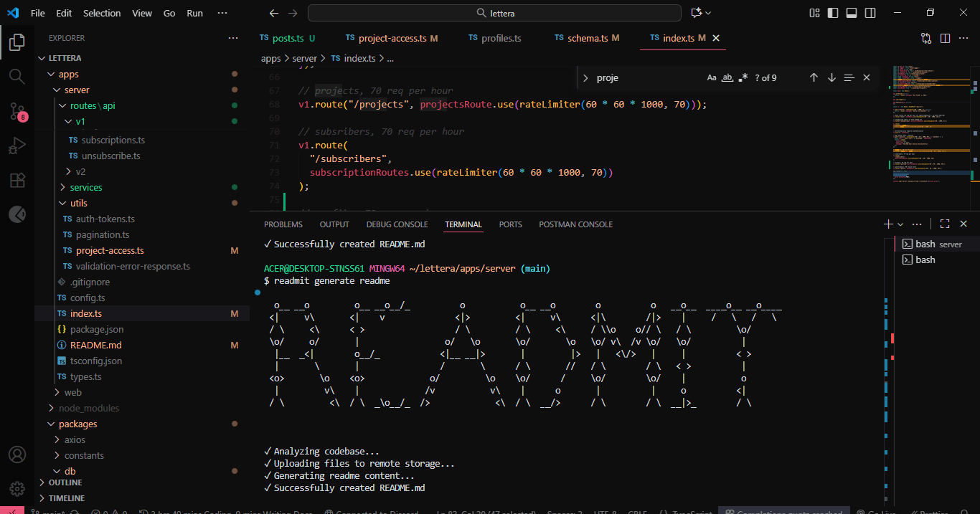Image resolution: width=980 pixels, height=514 pixels.
Task: Create a new terminal with the plus icon
Action: click(x=887, y=224)
